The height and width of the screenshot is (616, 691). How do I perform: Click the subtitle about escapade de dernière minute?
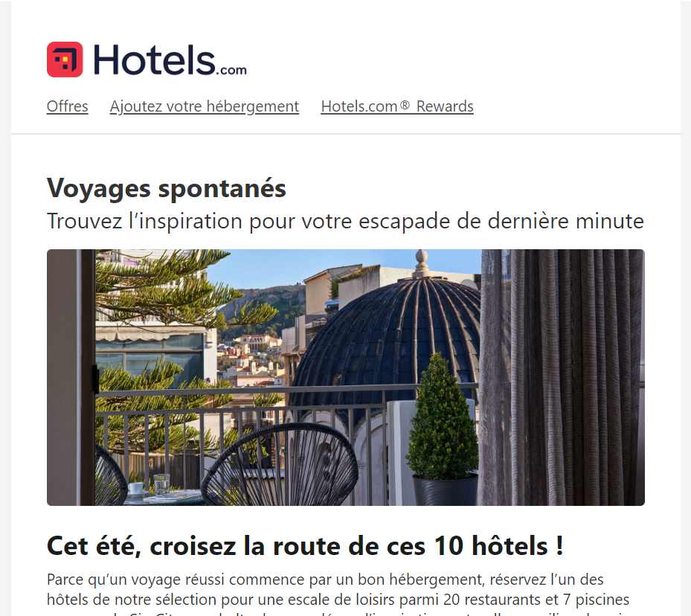pyautogui.click(x=345, y=221)
